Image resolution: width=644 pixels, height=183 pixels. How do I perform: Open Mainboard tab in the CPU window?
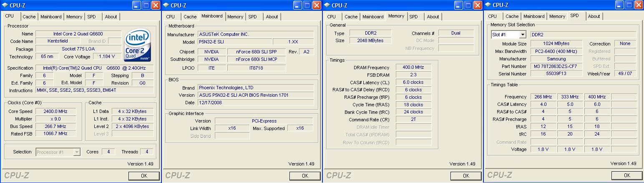[51, 17]
